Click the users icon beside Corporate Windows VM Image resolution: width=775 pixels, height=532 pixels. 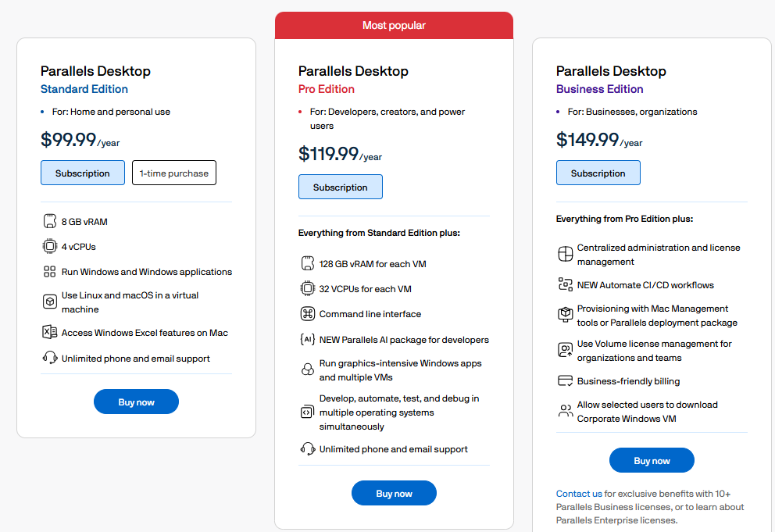(565, 411)
